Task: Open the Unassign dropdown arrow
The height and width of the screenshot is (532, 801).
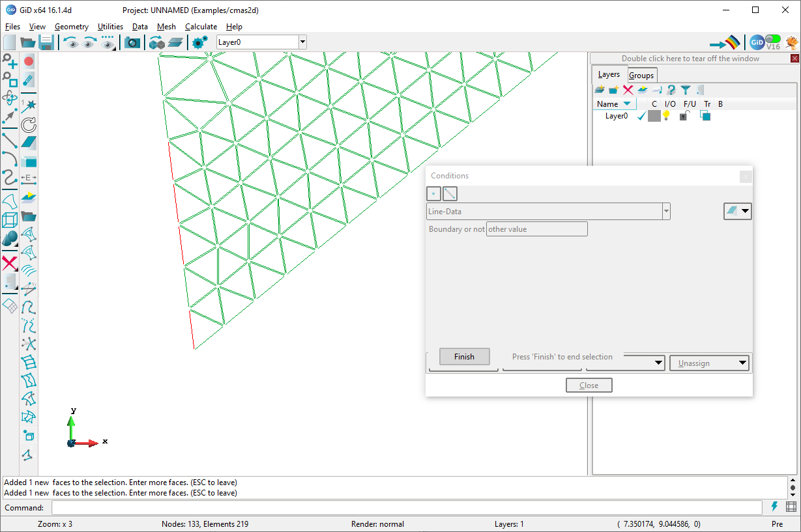Action: pos(742,363)
